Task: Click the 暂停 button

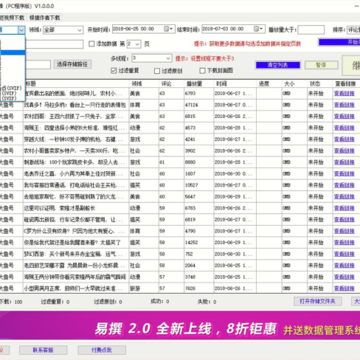Action: (321, 65)
